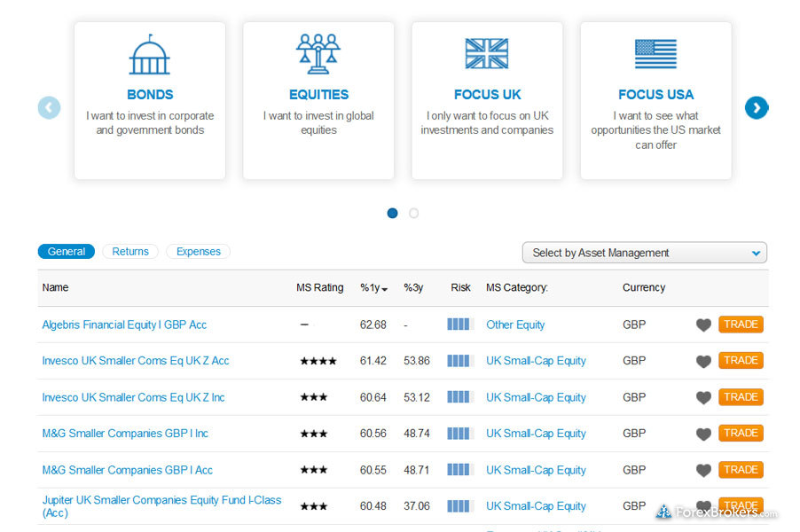Click Name column header
This screenshot has height=532, width=800.
coord(55,287)
